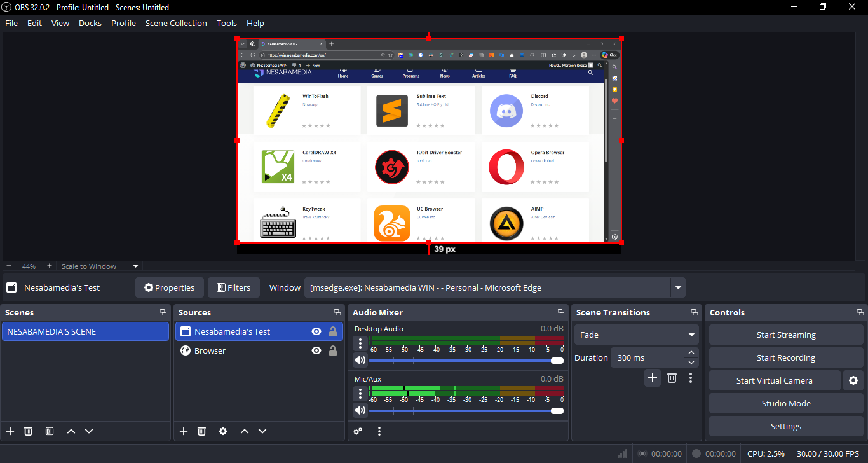Mute Desktop Audio speaker icon
This screenshot has width=868, height=463.
[x=360, y=360]
